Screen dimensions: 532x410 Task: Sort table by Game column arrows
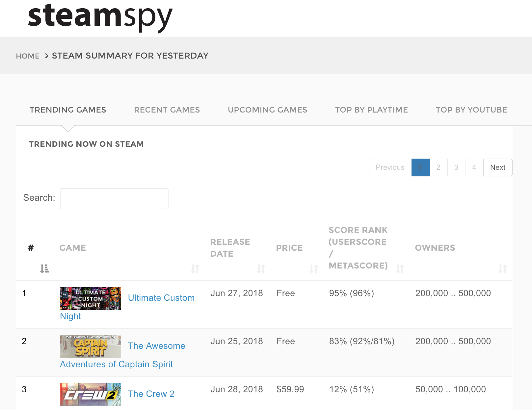click(x=195, y=269)
